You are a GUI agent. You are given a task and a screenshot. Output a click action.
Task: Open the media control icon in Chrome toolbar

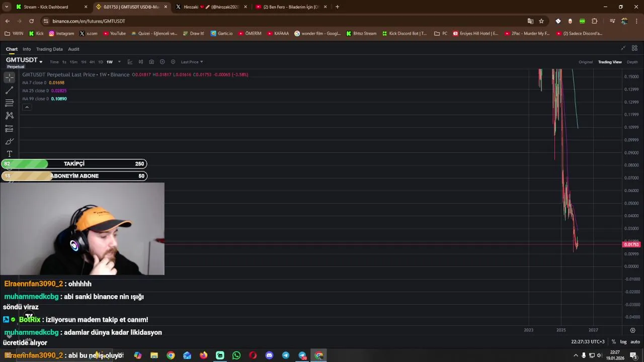[612, 21]
